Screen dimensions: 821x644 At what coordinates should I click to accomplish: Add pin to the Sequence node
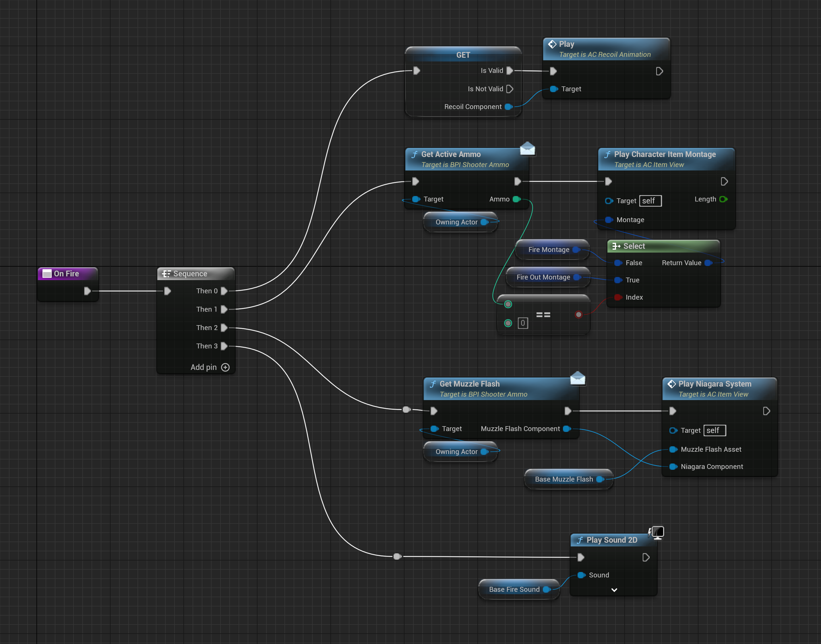[210, 367]
